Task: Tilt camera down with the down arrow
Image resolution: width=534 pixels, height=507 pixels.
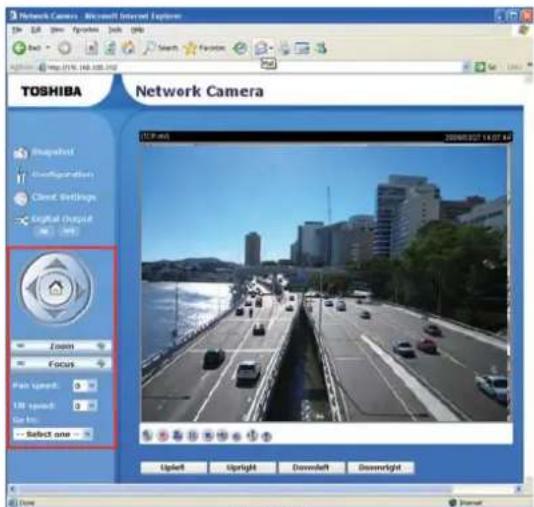Action: click(x=56, y=313)
